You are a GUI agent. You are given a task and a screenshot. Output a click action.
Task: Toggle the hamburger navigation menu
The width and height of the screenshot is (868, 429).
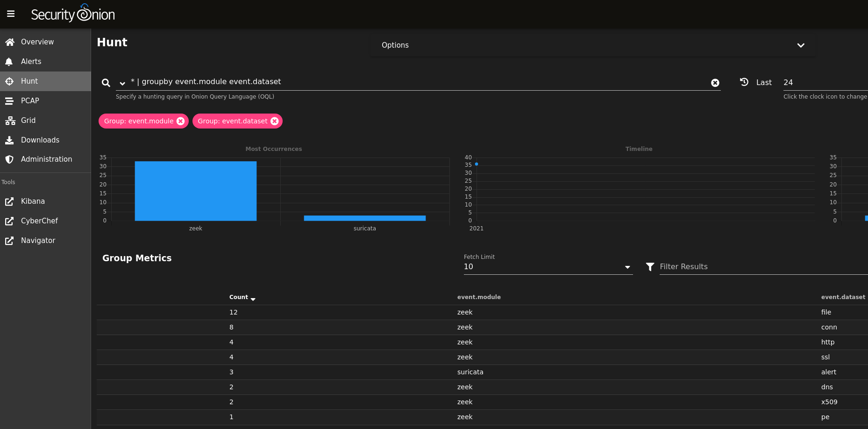[11, 14]
